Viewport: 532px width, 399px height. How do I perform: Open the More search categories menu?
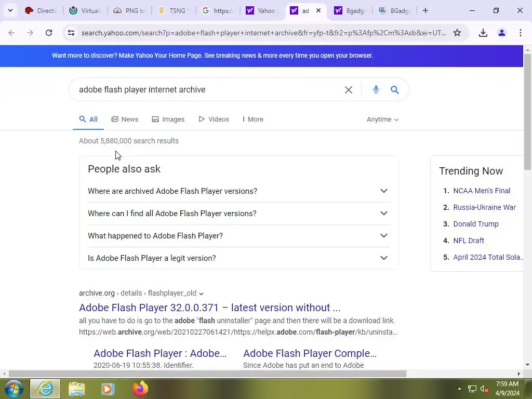[x=253, y=119]
